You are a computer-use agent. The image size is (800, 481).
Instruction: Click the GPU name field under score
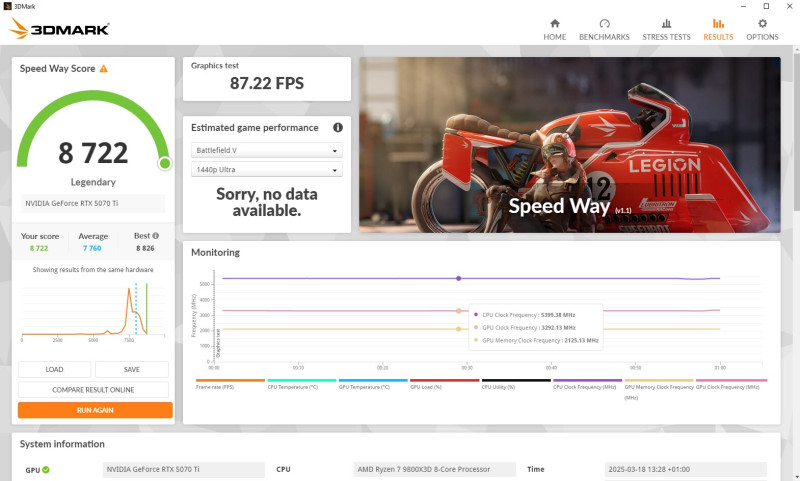point(93,203)
